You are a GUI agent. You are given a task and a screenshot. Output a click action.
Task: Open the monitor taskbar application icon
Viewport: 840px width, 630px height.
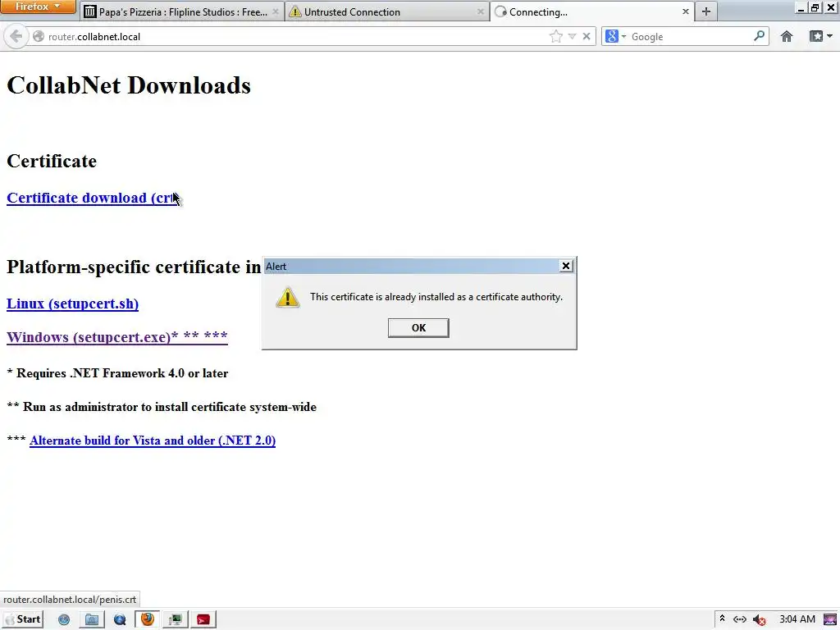coord(176,619)
